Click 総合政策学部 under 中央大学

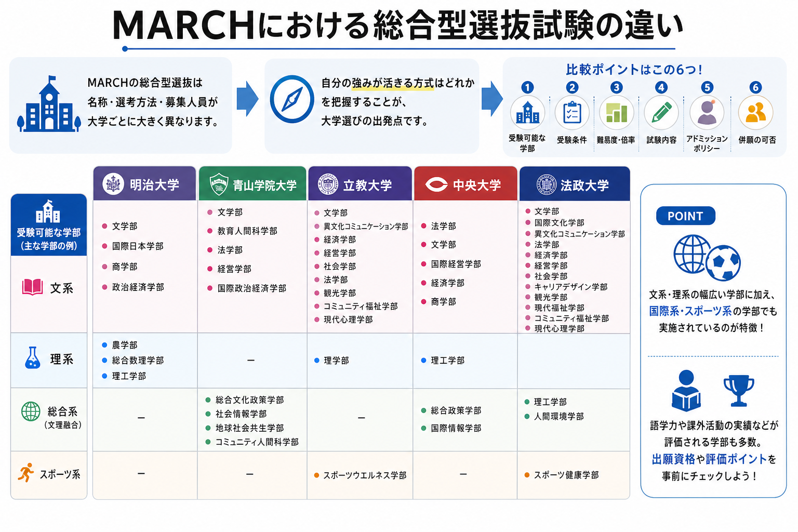click(x=456, y=410)
